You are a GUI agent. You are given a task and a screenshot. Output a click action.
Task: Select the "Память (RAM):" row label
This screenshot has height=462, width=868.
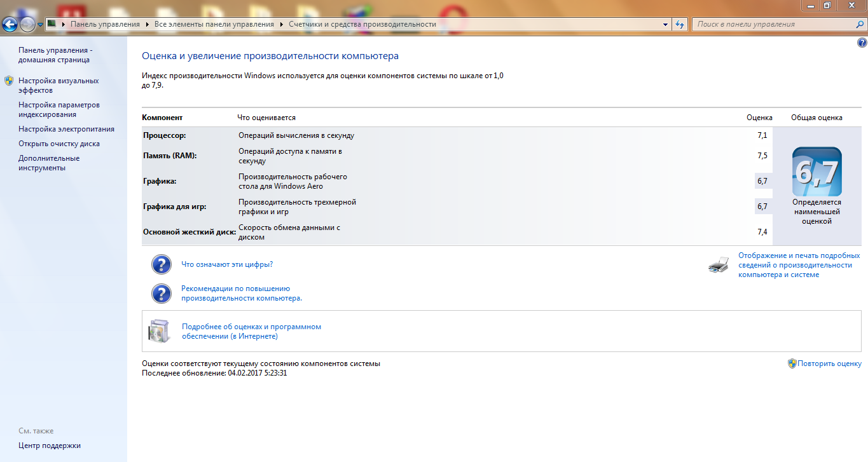tap(170, 156)
